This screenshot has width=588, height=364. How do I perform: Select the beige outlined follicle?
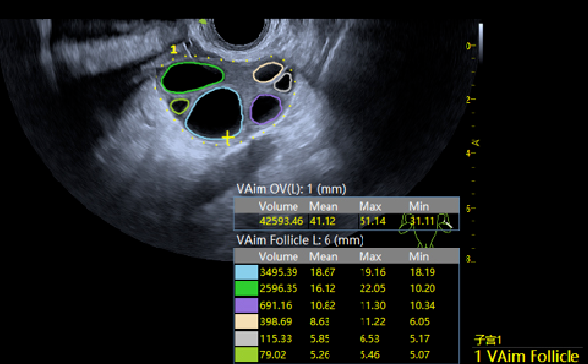pyautogui.click(x=267, y=72)
